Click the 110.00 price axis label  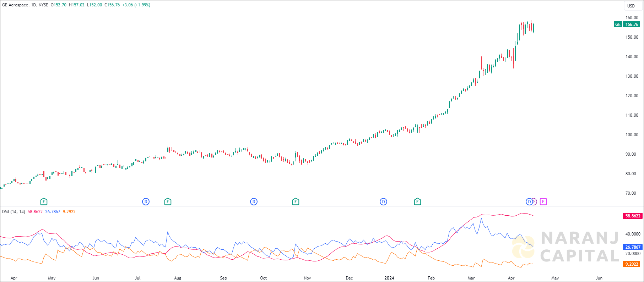pyautogui.click(x=632, y=115)
